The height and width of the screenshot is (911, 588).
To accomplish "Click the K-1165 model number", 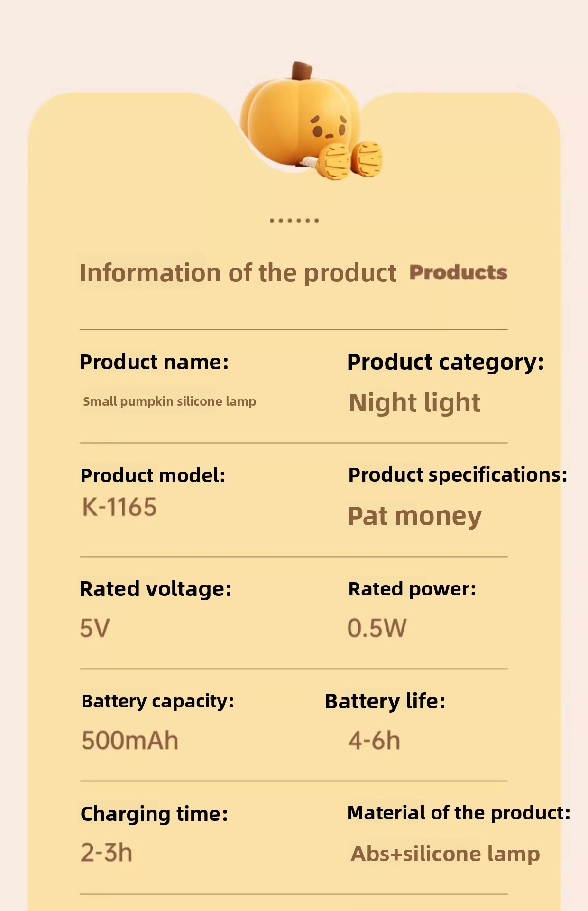I will (119, 507).
